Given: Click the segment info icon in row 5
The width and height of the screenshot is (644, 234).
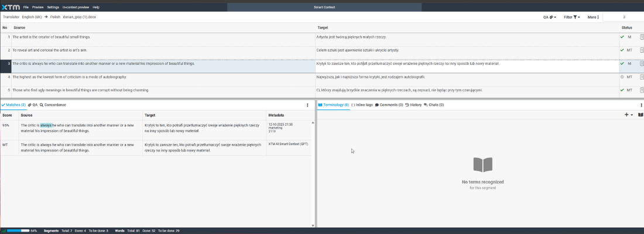Looking at the screenshot, I should [x=642, y=90].
